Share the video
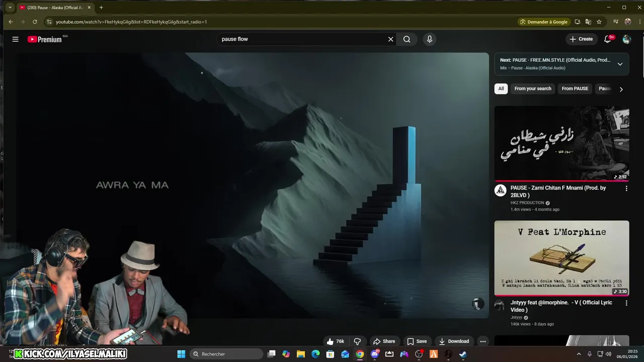The height and width of the screenshot is (362, 644). (x=384, y=341)
